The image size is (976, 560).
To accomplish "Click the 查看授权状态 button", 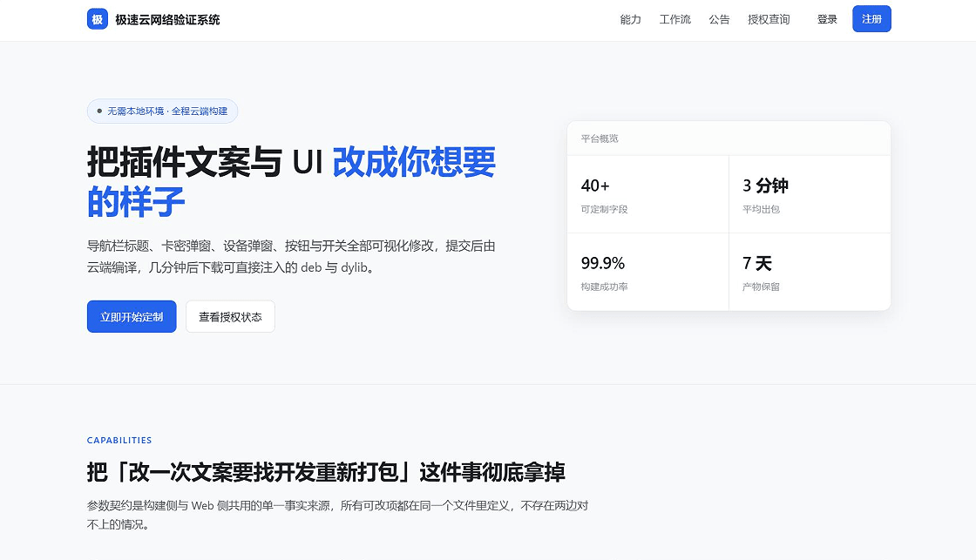I will (230, 317).
